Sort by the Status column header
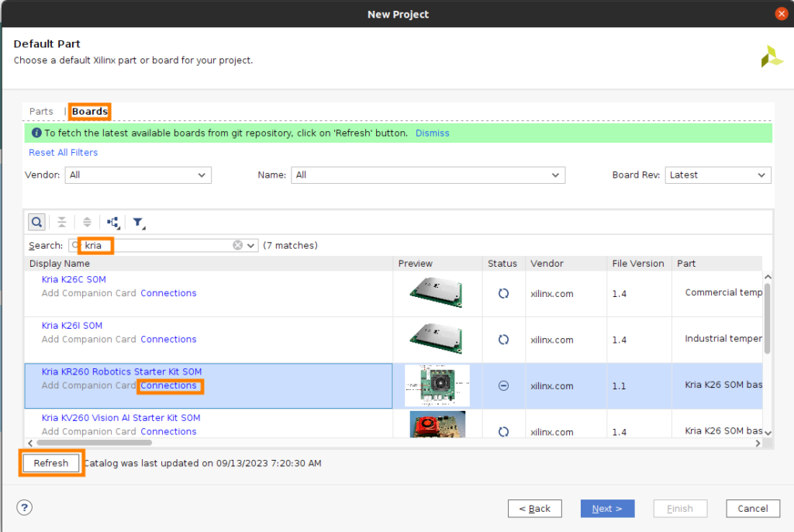The height and width of the screenshot is (532, 794). tap(503, 264)
